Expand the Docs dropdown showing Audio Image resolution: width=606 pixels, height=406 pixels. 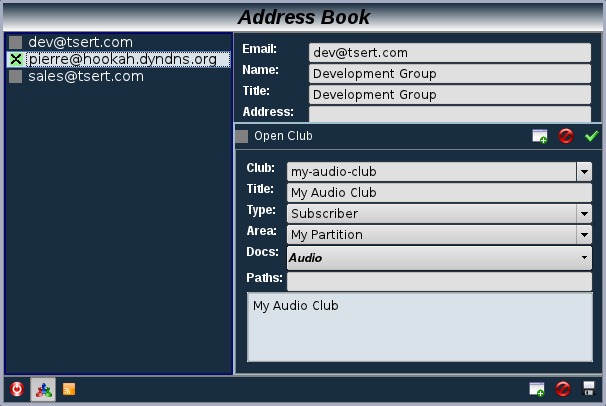[x=584, y=258]
